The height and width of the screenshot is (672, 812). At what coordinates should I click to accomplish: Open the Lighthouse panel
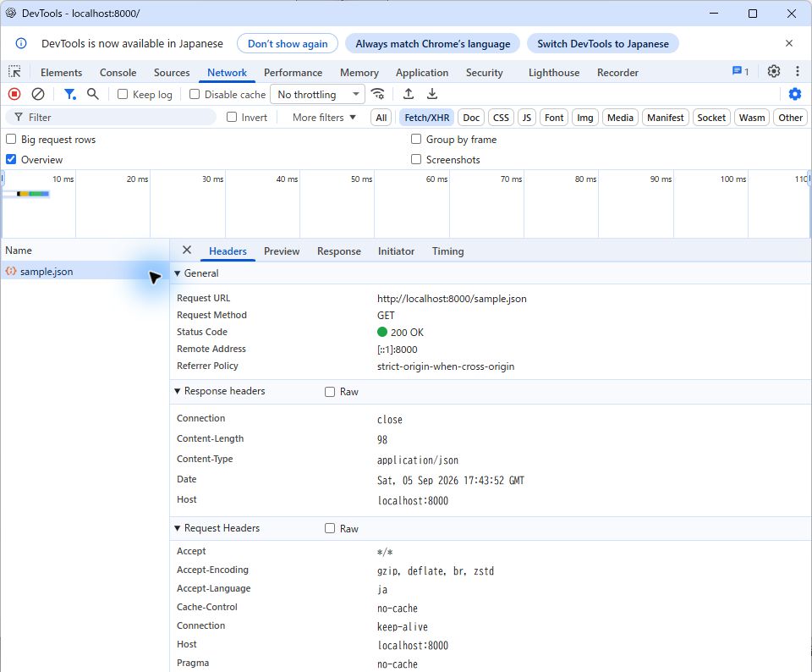tap(554, 73)
